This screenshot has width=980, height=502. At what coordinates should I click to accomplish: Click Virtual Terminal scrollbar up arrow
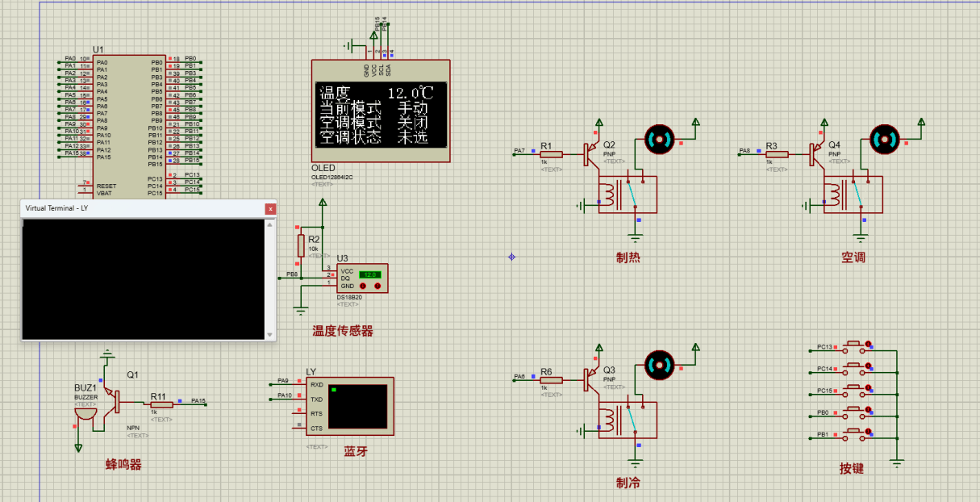pyautogui.click(x=271, y=224)
